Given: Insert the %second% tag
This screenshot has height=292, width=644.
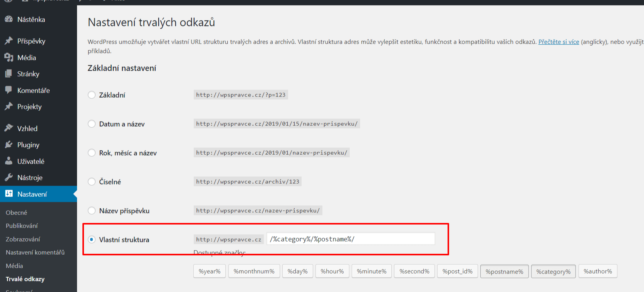Looking at the screenshot, I should point(414,271).
